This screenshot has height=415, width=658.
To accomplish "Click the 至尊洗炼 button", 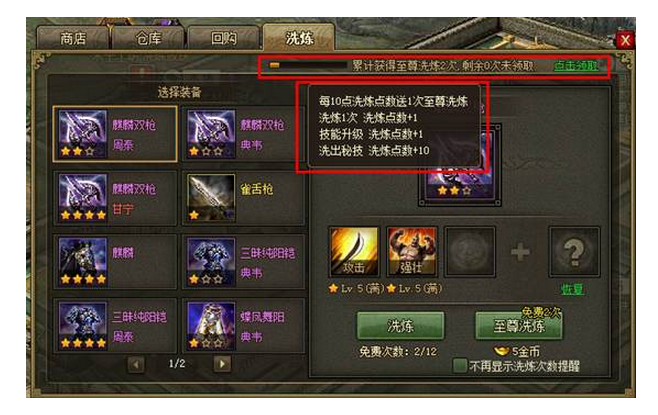I will tap(519, 326).
